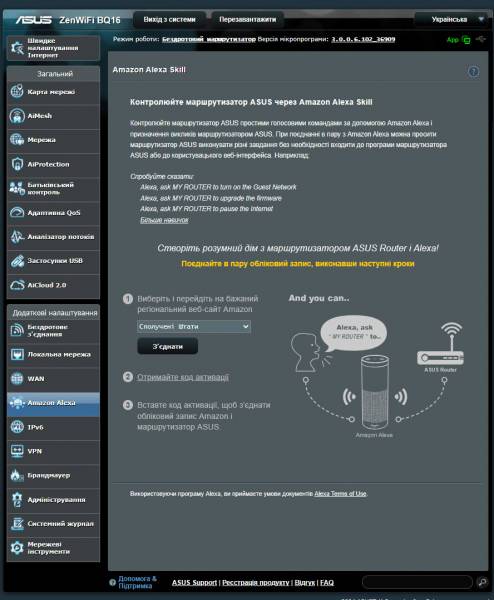Click the З'єднати button

[x=168, y=346]
